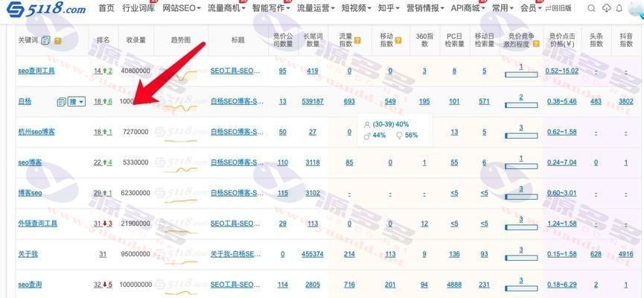Screen dimensions: 644x298
Task: Click the price range 0.18~6.29
Action: [562, 285]
